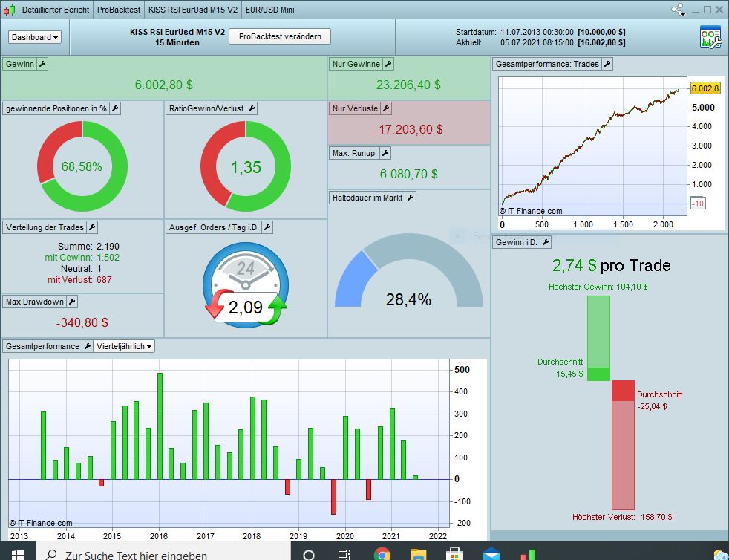Click wrench beside Verteilung der Trades
Viewport: 729px width, 560px height.
click(x=92, y=227)
